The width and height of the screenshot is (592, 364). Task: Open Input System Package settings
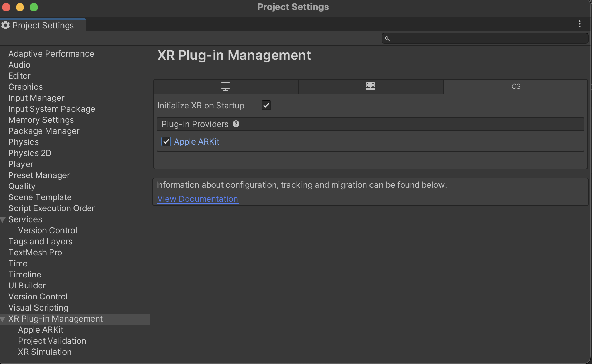[x=52, y=109]
